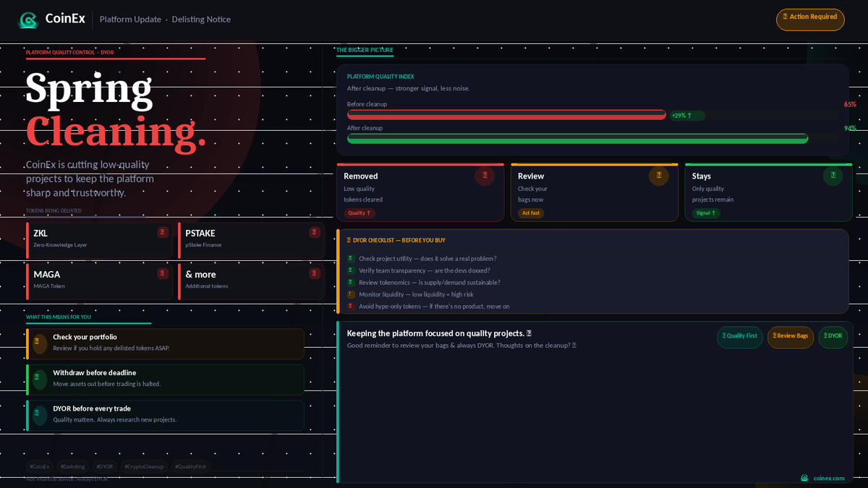Click the green icon beside 'Withdraw before deadline'
Viewport: 868px width, 488px height.
(40, 380)
